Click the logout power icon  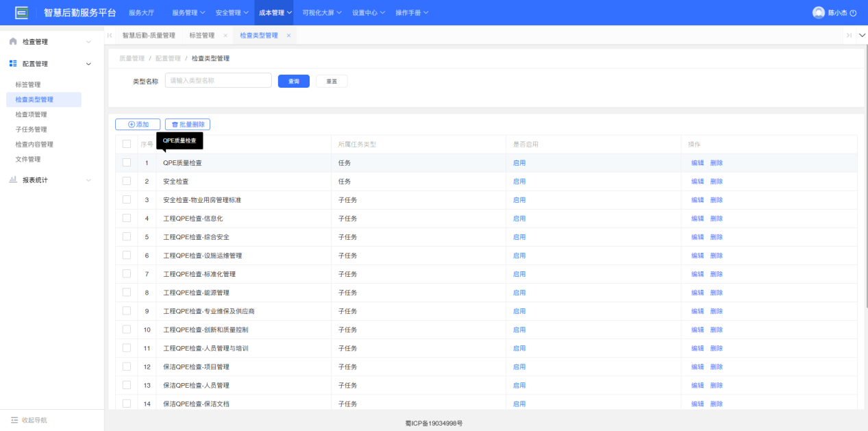coord(853,13)
